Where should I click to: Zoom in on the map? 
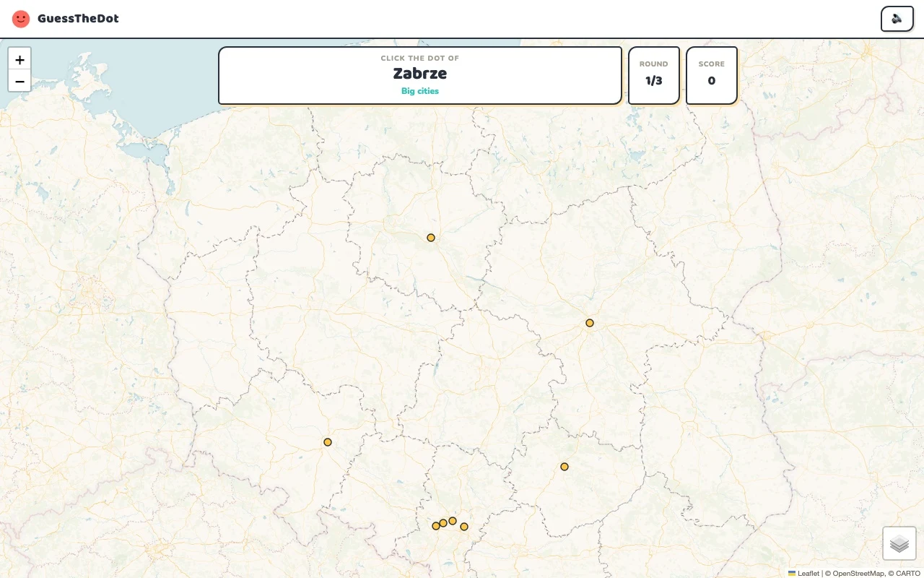tap(19, 59)
